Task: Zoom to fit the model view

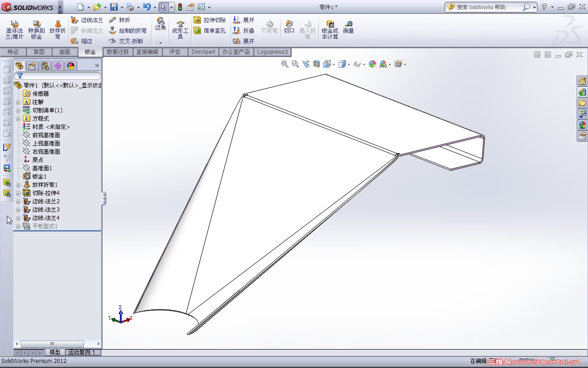Action: (x=285, y=64)
